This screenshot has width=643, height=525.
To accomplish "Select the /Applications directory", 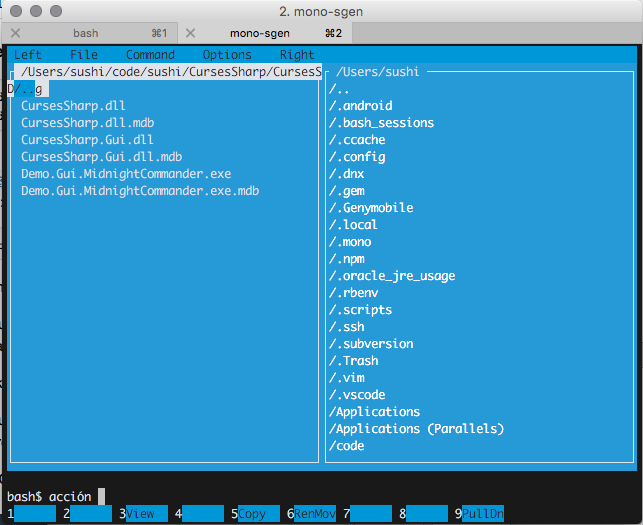I will [x=374, y=412].
